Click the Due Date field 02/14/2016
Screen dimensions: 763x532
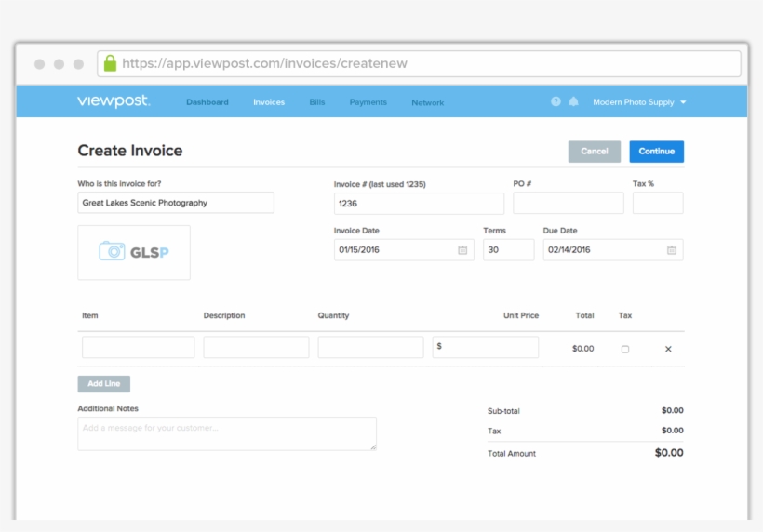[x=613, y=250]
